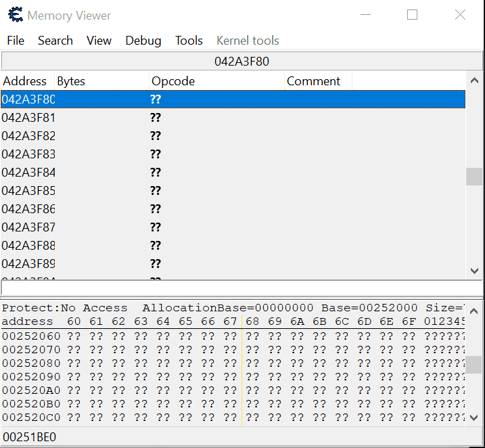
Task: Click the Cheat Engine icon in title bar
Action: [14, 15]
